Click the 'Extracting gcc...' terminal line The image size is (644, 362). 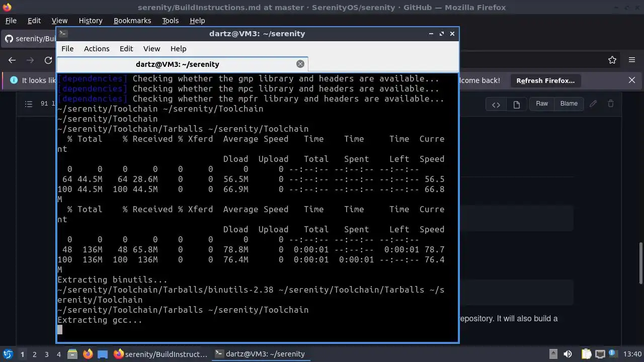coord(100,320)
